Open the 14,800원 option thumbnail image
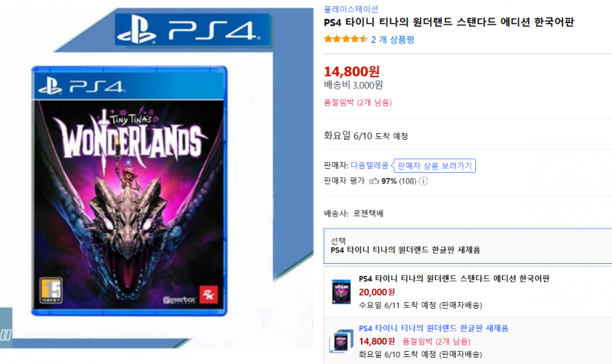The width and height of the screenshot is (612, 364). click(x=341, y=341)
